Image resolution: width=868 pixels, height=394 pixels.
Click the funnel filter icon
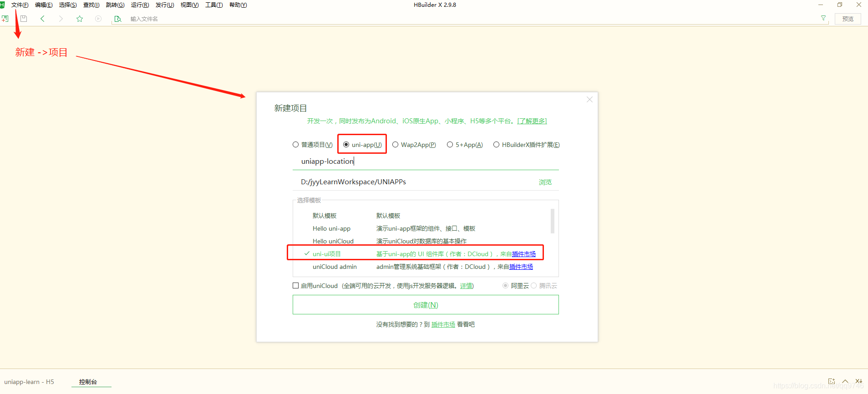[x=823, y=18]
